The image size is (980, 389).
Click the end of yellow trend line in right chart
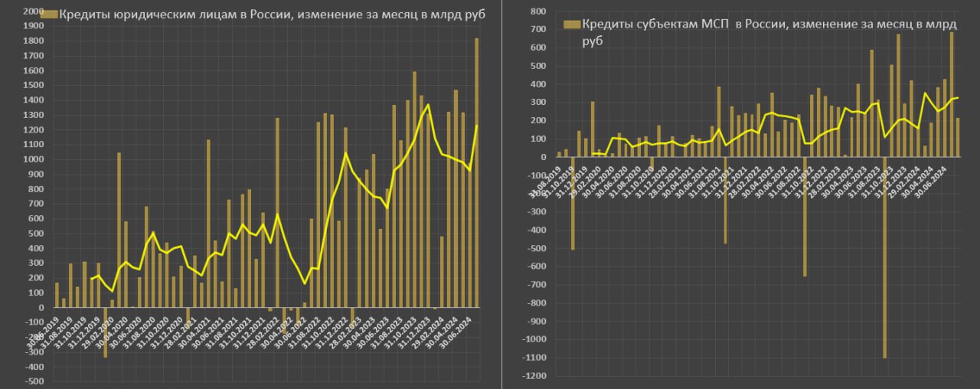[x=958, y=97]
